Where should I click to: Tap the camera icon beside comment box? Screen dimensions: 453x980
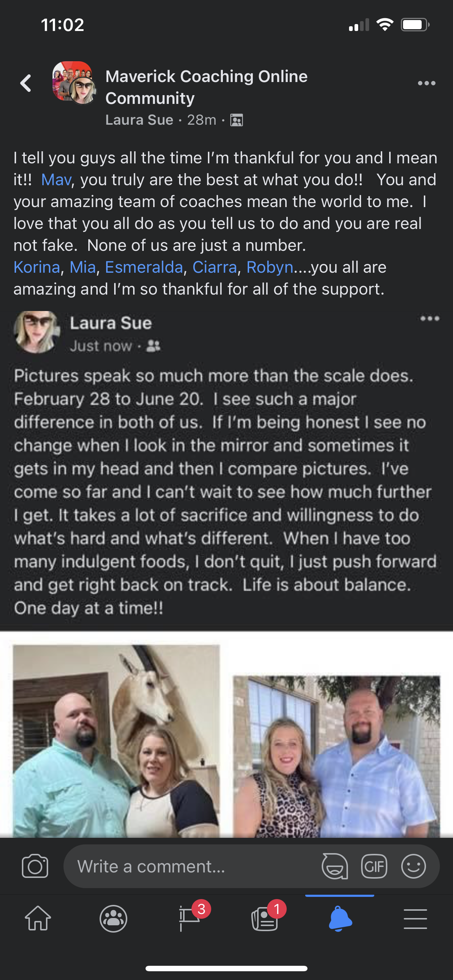pos(35,866)
